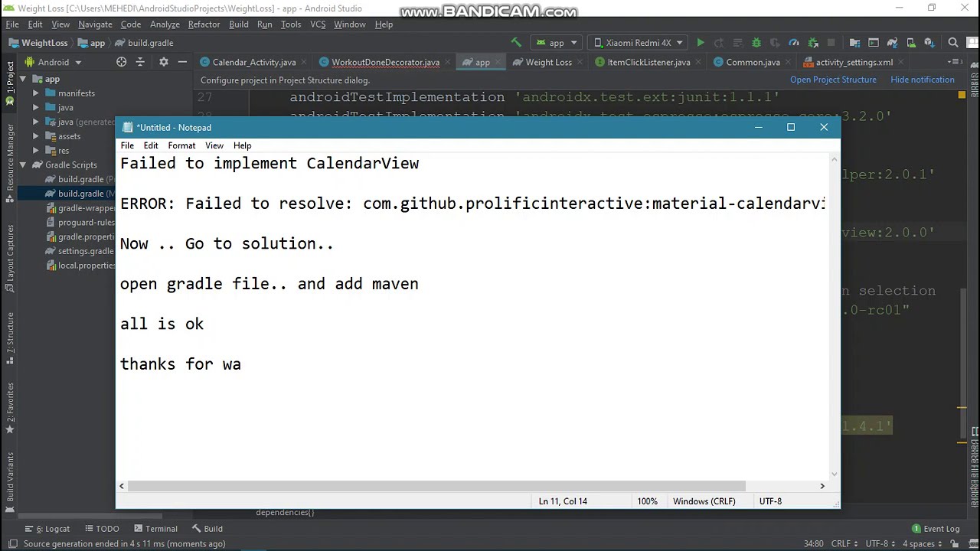Open Notepad View menu
980x551 pixels.
pyautogui.click(x=214, y=145)
